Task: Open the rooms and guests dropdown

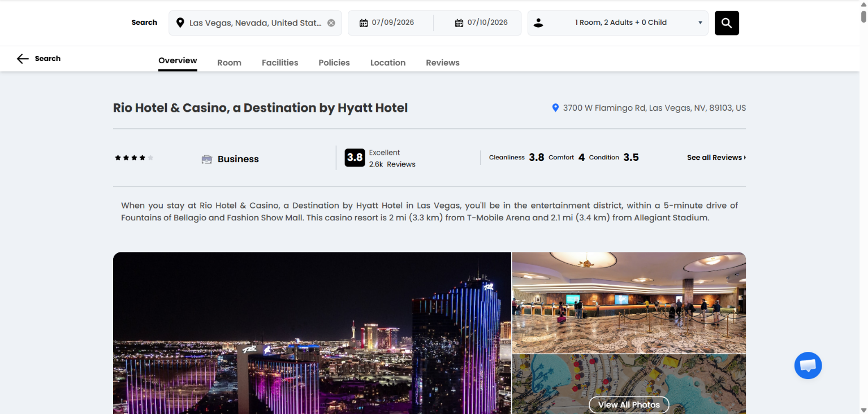Action: [617, 23]
